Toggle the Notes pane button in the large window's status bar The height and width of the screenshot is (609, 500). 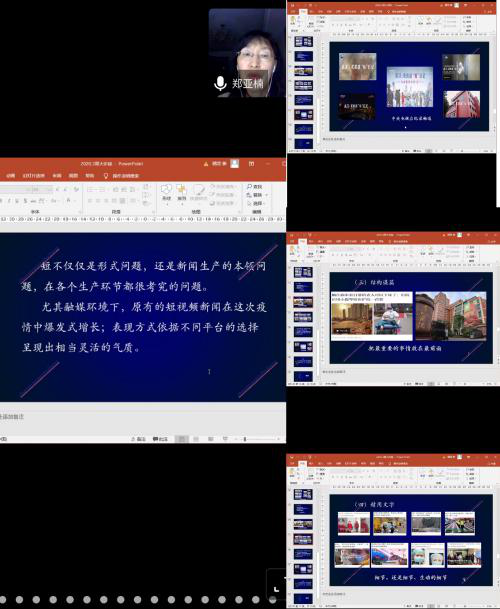click(138, 439)
